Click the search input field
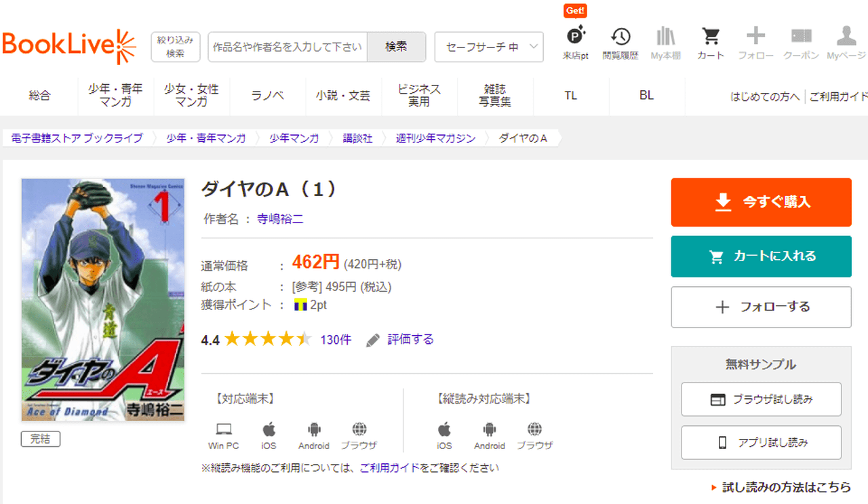This screenshot has height=504, width=868. [x=288, y=47]
